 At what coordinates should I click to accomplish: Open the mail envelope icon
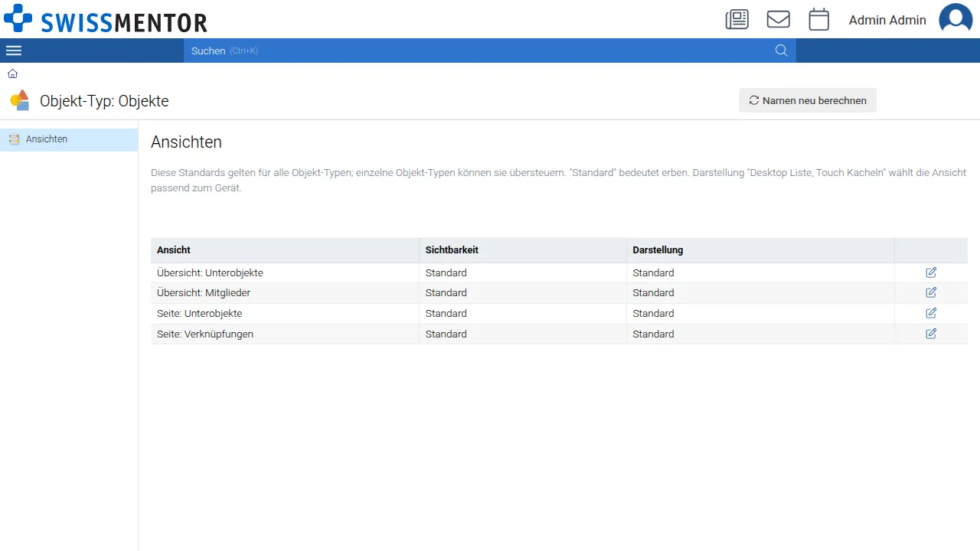(x=779, y=19)
